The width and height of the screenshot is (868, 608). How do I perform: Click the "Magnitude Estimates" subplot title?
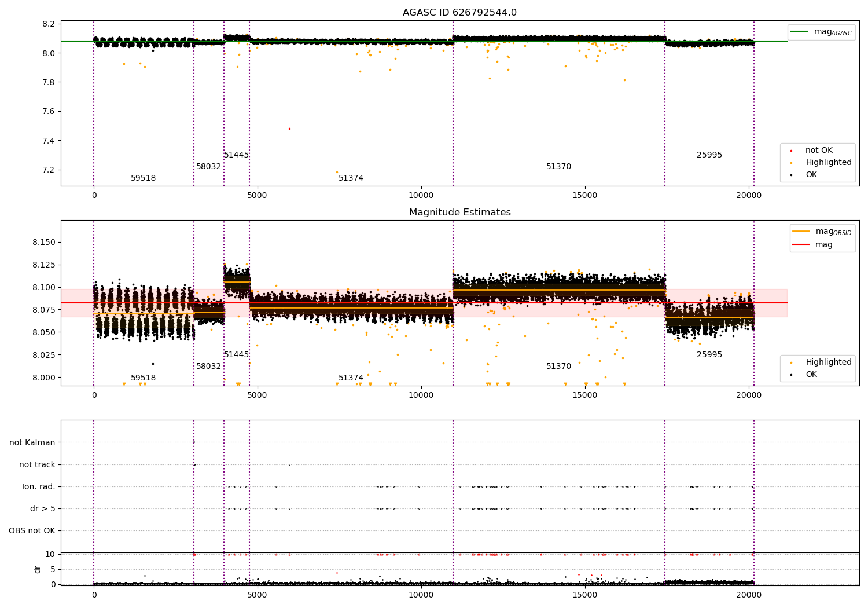point(459,213)
